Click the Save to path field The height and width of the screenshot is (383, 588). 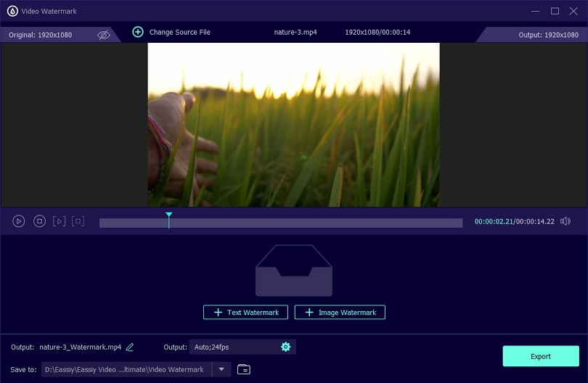126,369
